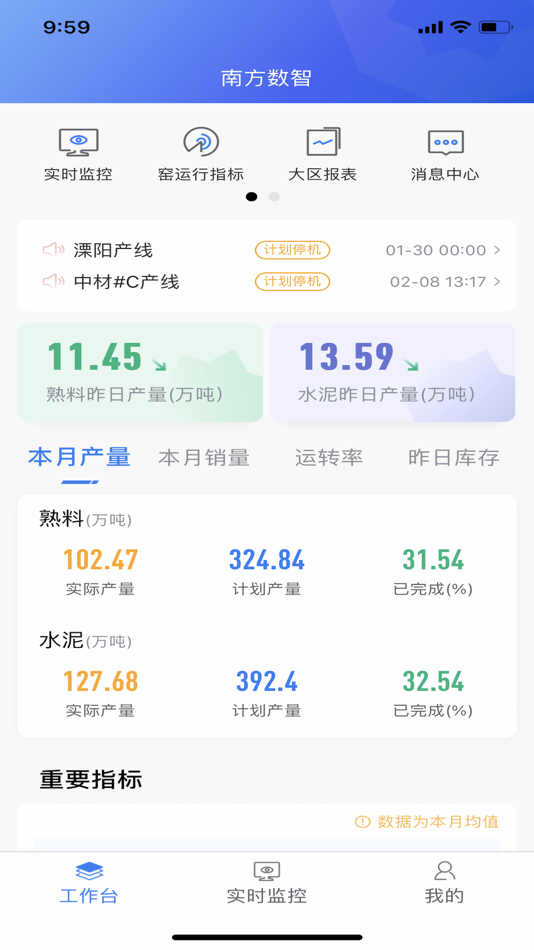Tap the 消息中心 shortcut label

pos(446,174)
